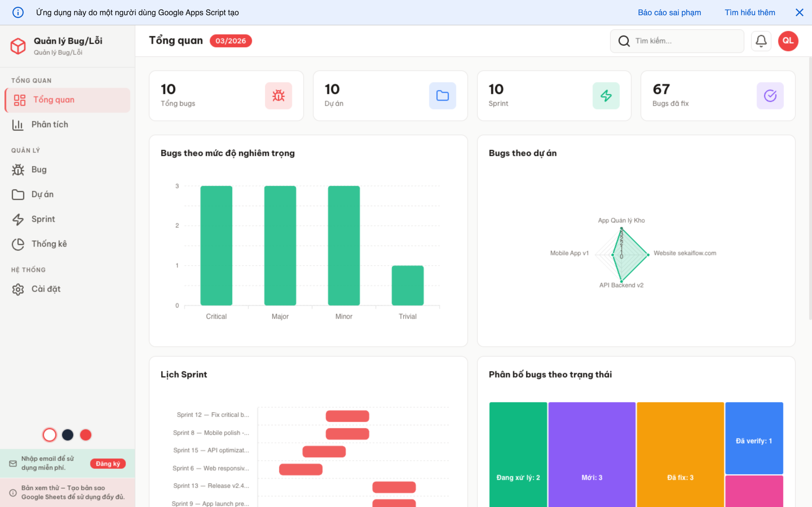The height and width of the screenshot is (507, 812).
Task: Open Thống kê statistics page
Action: click(49, 244)
